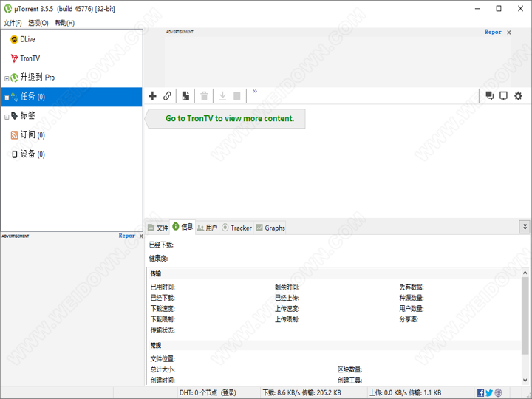Click the 健康度 label
The width and height of the screenshot is (532, 399).
[x=158, y=259]
